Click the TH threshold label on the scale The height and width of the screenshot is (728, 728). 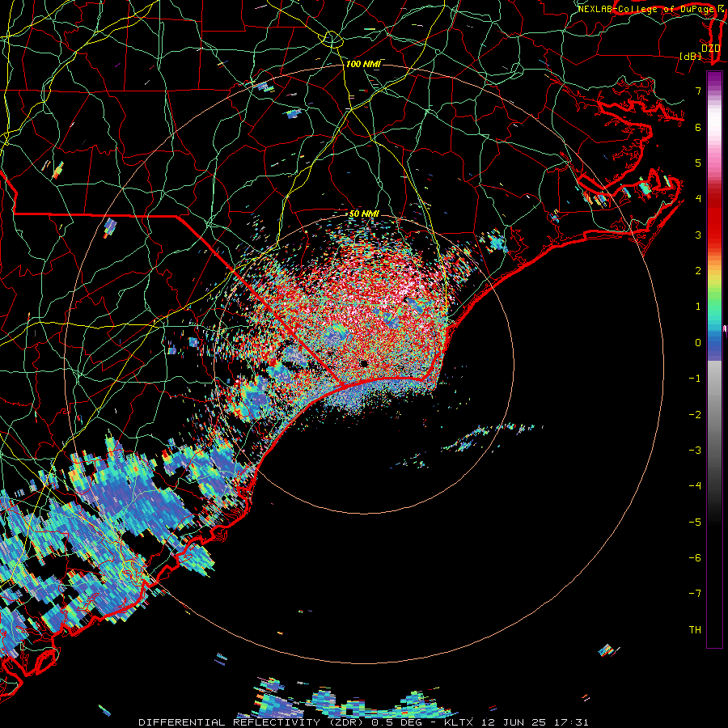[x=695, y=629]
